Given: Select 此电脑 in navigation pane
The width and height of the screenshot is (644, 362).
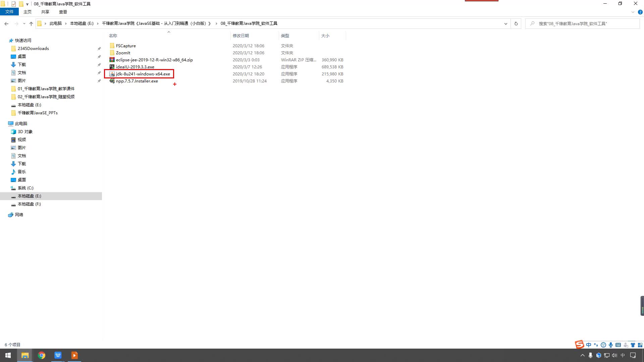Looking at the screenshot, I should click(21, 123).
